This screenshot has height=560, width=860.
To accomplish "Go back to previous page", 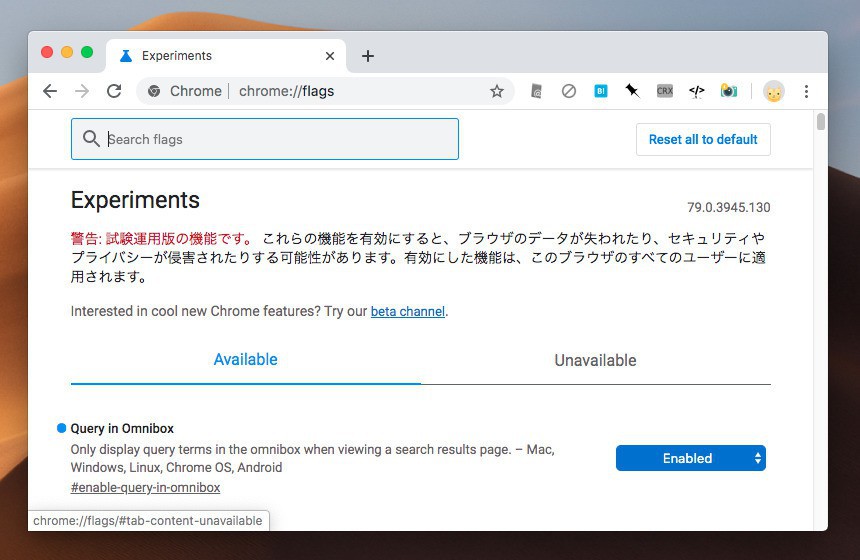I will 50,91.
